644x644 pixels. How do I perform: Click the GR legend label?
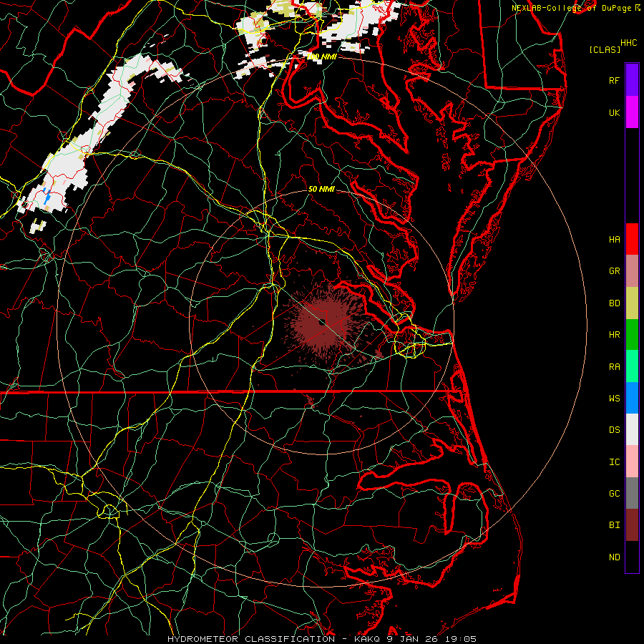[x=614, y=271]
